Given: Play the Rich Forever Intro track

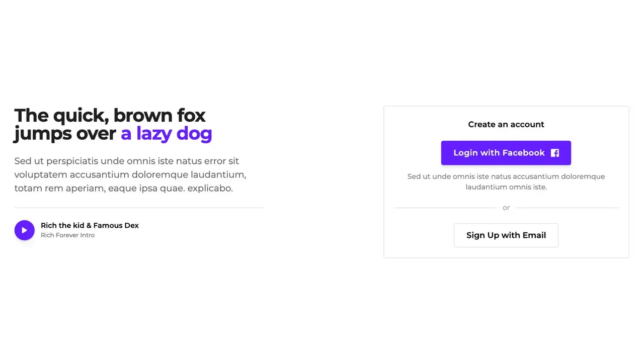Looking at the screenshot, I should [24, 230].
